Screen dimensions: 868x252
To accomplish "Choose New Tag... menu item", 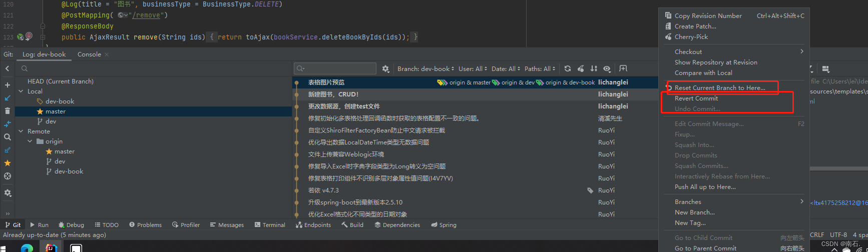I will [734, 223].
